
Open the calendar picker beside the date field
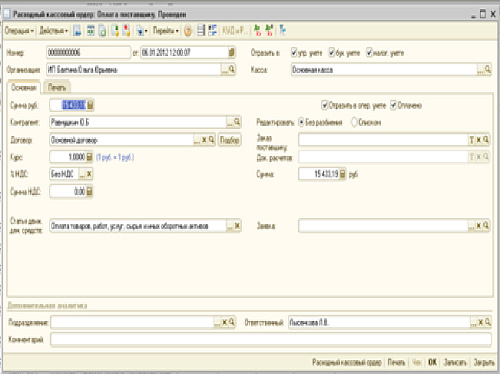coord(232,52)
